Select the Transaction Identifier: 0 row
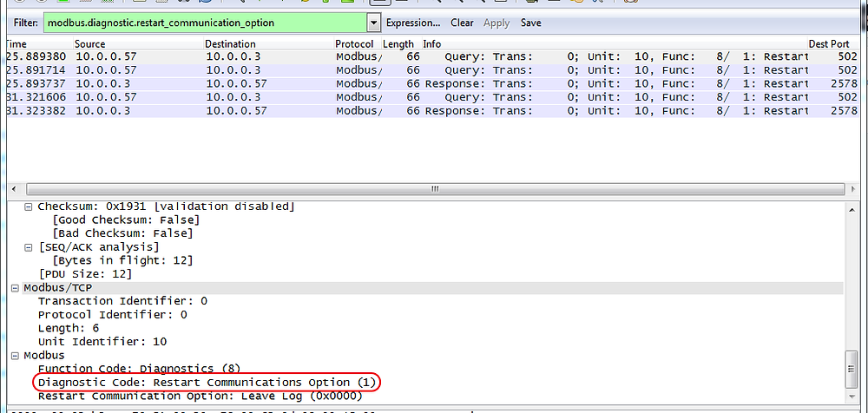This screenshot has height=413, width=868. (x=122, y=301)
